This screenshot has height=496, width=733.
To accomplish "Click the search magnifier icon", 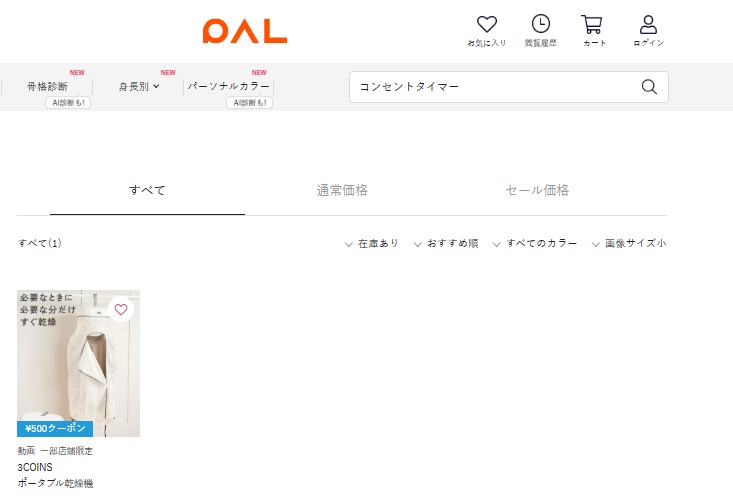I will point(649,87).
